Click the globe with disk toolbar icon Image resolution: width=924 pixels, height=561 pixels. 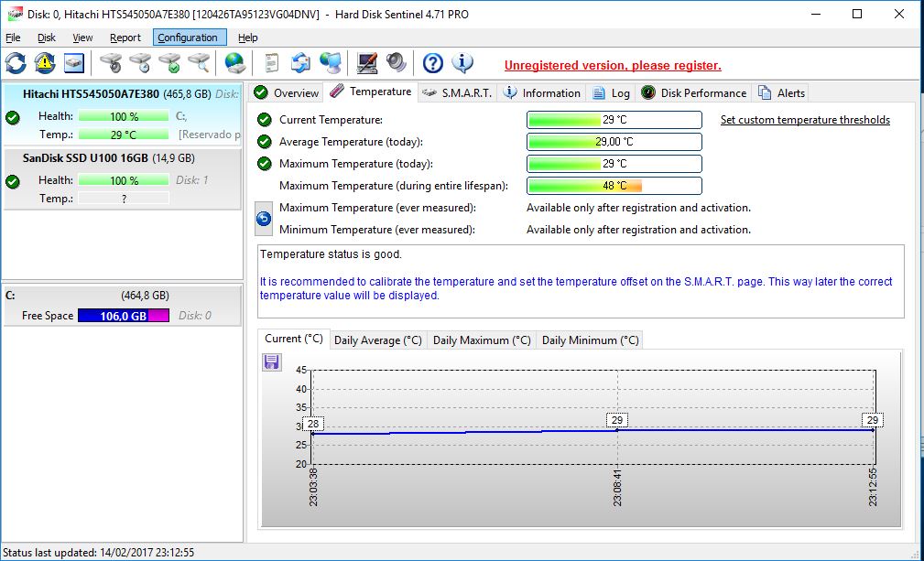point(235,63)
